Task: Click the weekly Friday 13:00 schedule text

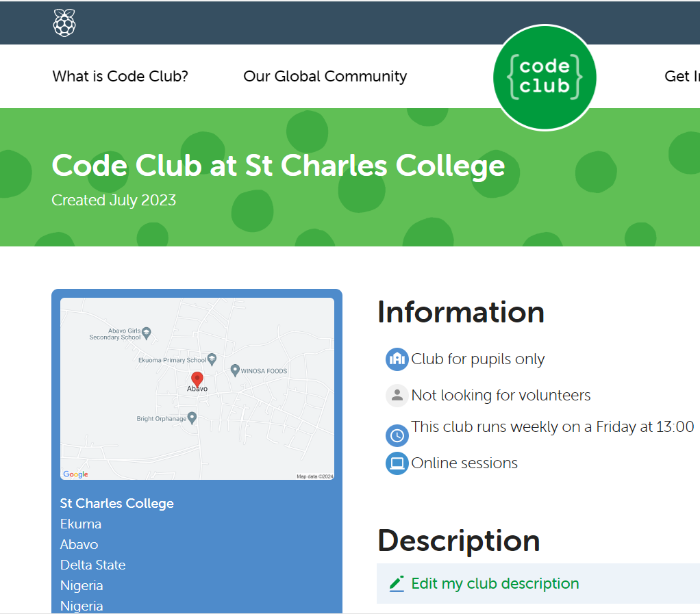Action: point(553,427)
